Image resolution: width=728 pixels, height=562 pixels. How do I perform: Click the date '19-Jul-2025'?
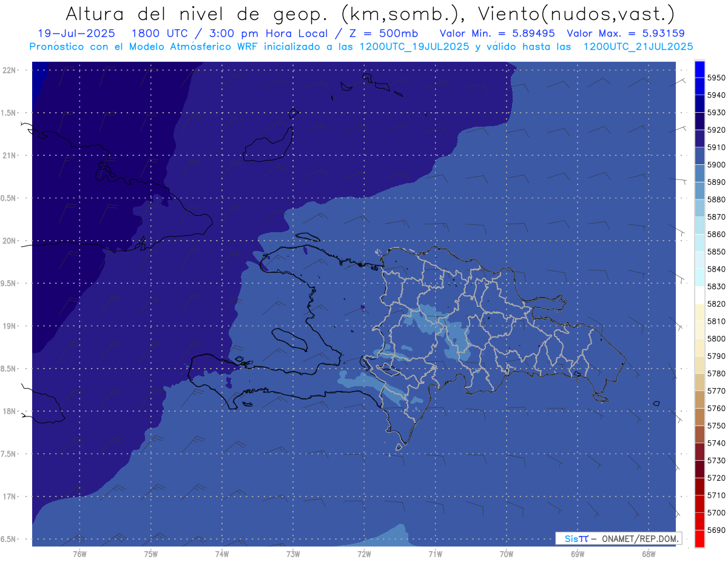point(77,34)
